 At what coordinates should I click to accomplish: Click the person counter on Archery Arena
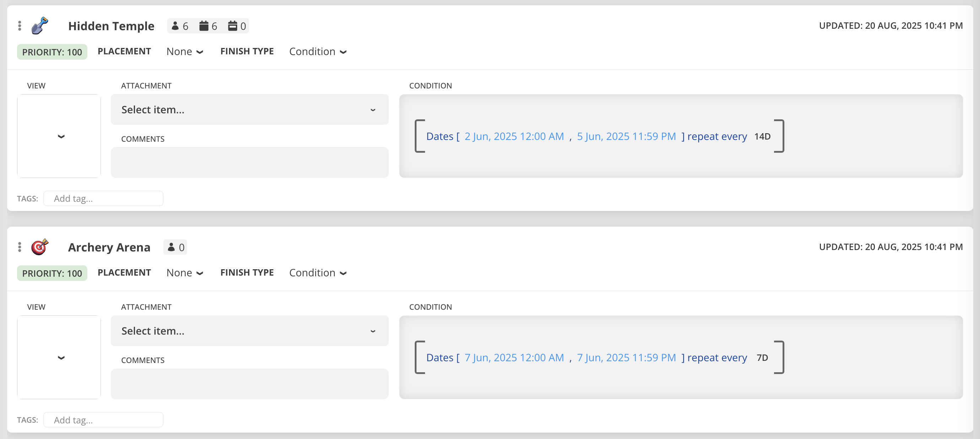[x=175, y=247]
